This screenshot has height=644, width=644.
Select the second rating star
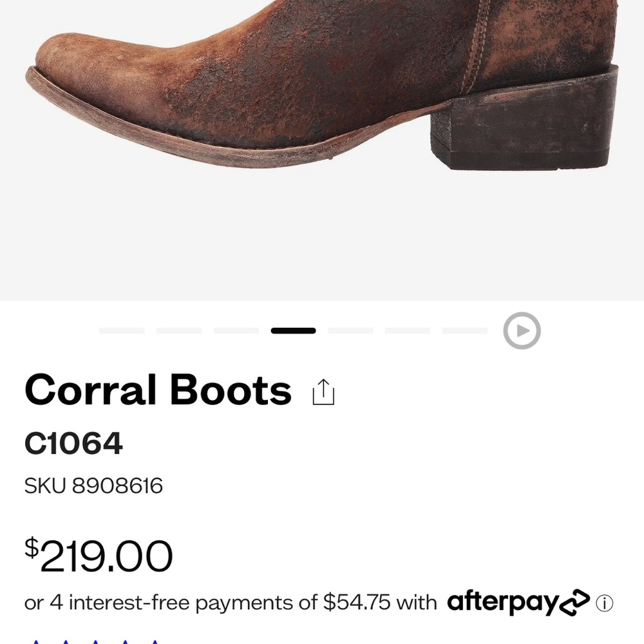click(65, 641)
